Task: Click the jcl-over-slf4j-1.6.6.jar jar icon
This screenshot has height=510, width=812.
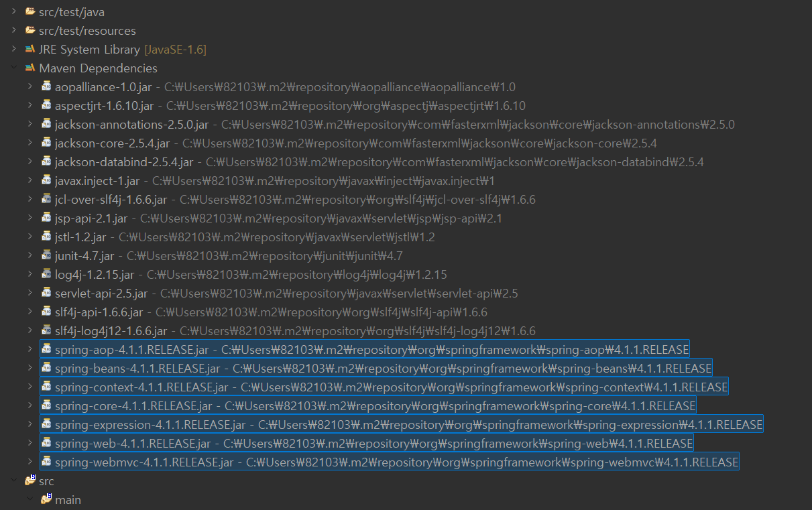Action: 46,199
